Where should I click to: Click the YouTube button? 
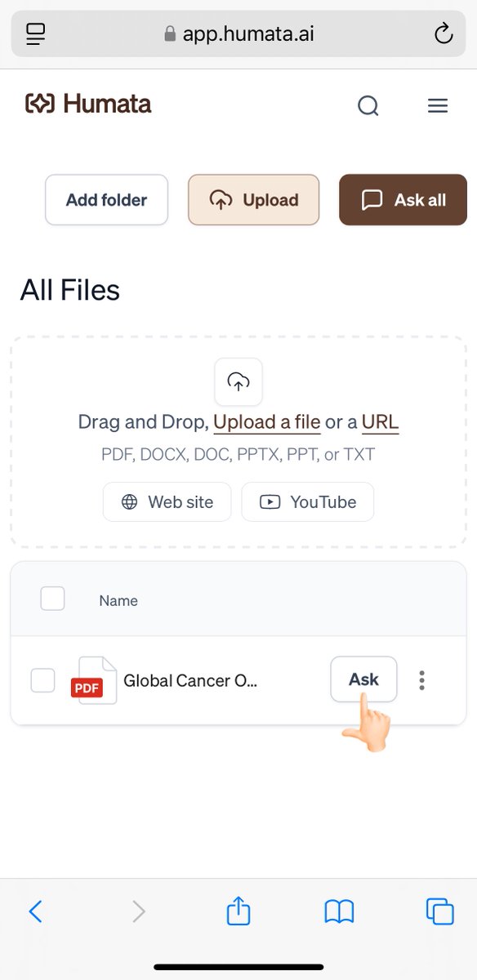tap(308, 502)
